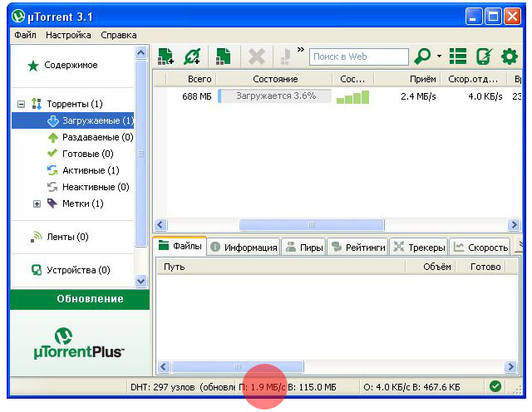Switch to the list view icon
The height and width of the screenshot is (412, 532).
pyautogui.click(x=458, y=56)
